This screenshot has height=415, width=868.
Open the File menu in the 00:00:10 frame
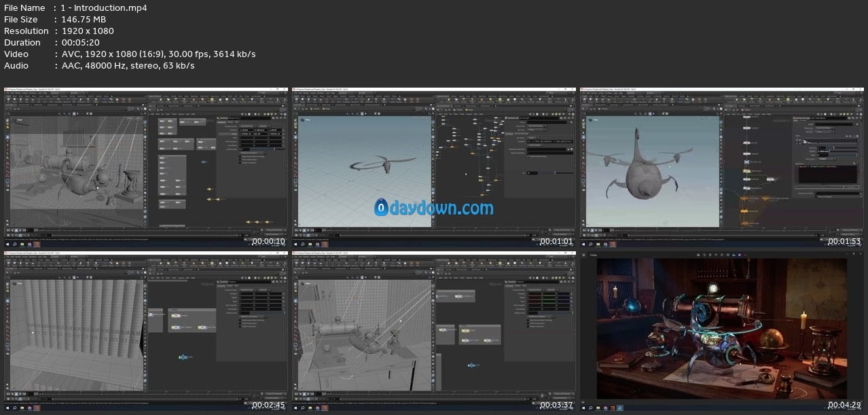pyautogui.click(x=8, y=94)
